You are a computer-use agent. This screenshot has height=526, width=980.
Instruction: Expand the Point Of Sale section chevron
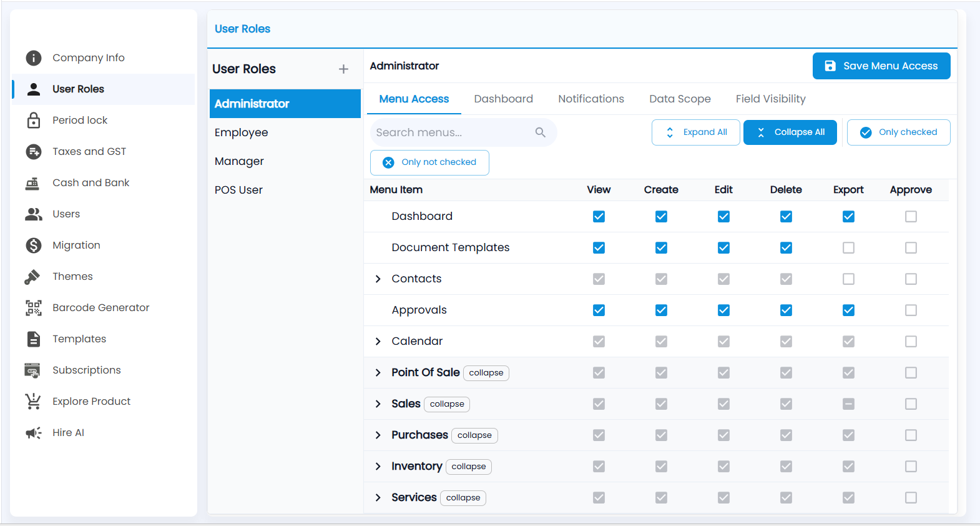(378, 373)
